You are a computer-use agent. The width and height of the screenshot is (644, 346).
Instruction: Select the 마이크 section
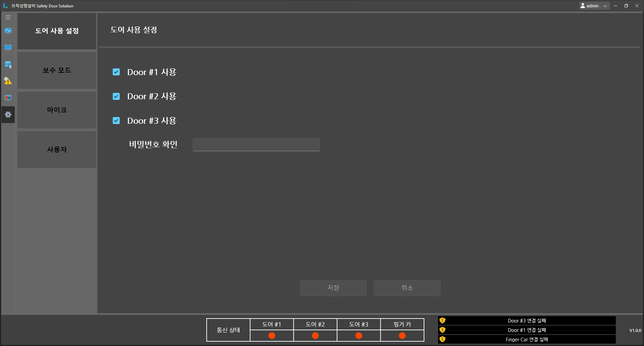click(x=56, y=110)
